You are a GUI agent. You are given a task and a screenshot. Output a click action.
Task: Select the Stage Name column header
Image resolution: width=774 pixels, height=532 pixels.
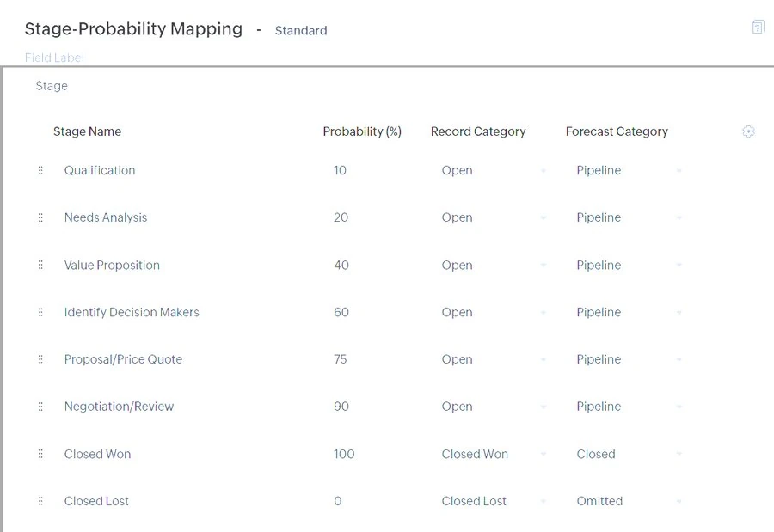(88, 131)
